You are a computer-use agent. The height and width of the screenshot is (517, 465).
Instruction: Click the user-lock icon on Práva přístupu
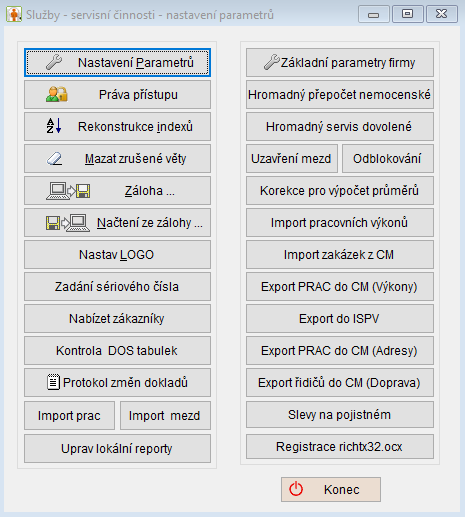pos(57,94)
